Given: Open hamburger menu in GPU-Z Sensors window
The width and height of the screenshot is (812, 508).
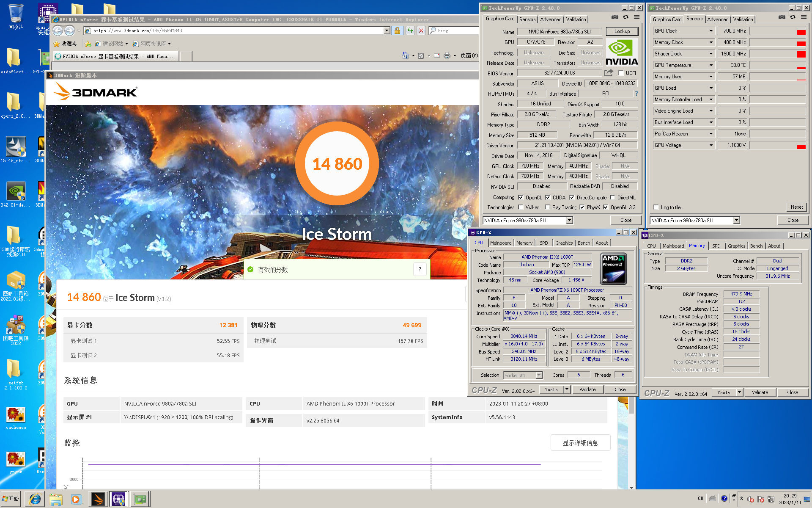Looking at the screenshot, I should click(x=804, y=17).
